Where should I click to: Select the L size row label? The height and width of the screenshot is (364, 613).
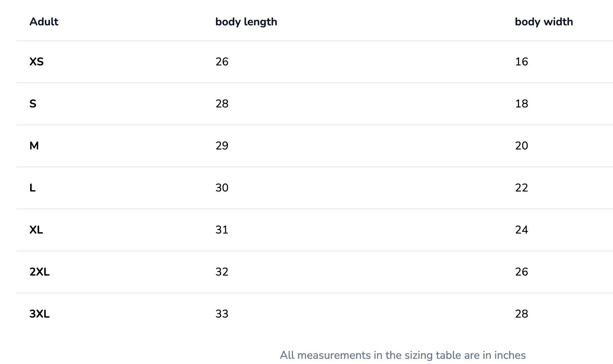[x=33, y=188]
